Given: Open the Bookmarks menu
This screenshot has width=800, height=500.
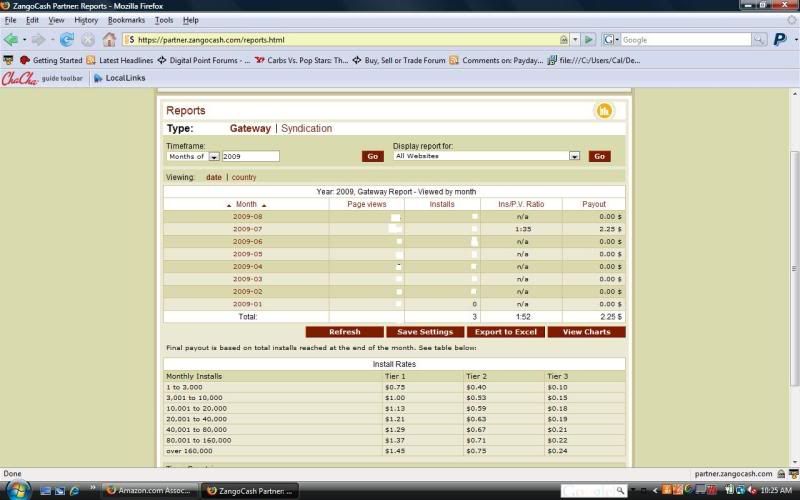Looking at the screenshot, I should (x=126, y=20).
